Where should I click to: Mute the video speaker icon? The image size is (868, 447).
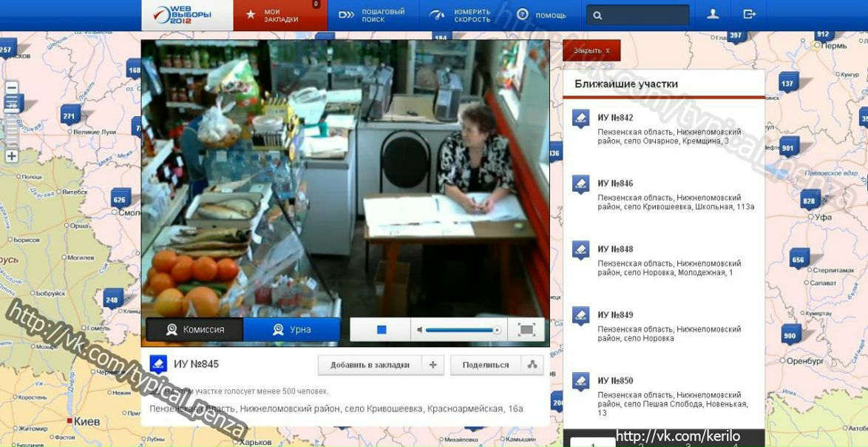tap(419, 330)
